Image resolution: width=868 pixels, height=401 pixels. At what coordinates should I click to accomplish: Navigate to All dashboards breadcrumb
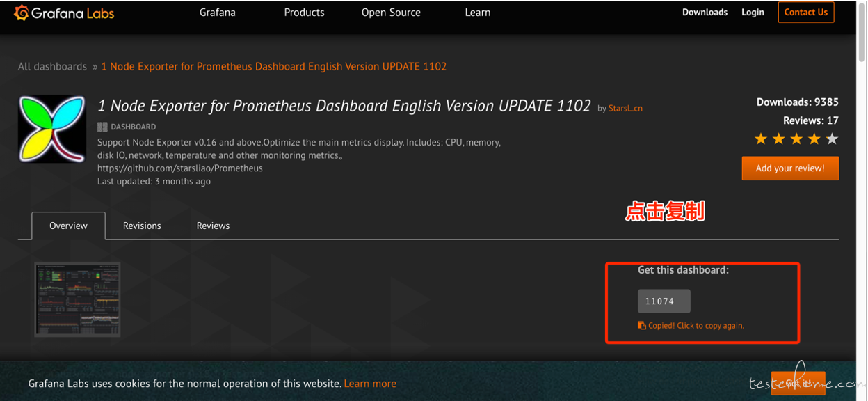coord(52,67)
